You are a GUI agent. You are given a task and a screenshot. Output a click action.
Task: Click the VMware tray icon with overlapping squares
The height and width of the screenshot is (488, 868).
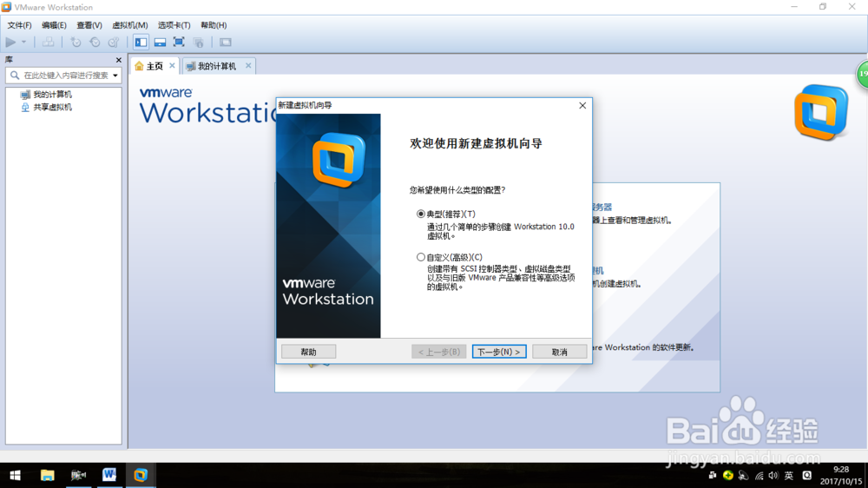713,475
